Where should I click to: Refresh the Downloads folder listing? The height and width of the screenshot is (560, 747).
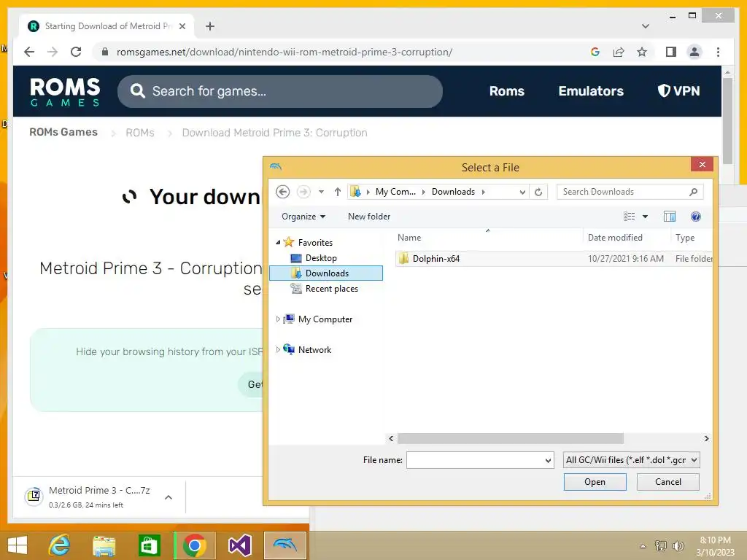[x=538, y=192]
